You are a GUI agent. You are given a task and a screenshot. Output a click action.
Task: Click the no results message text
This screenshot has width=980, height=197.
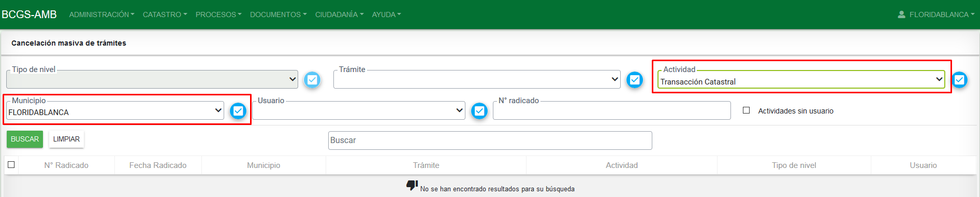(498, 189)
